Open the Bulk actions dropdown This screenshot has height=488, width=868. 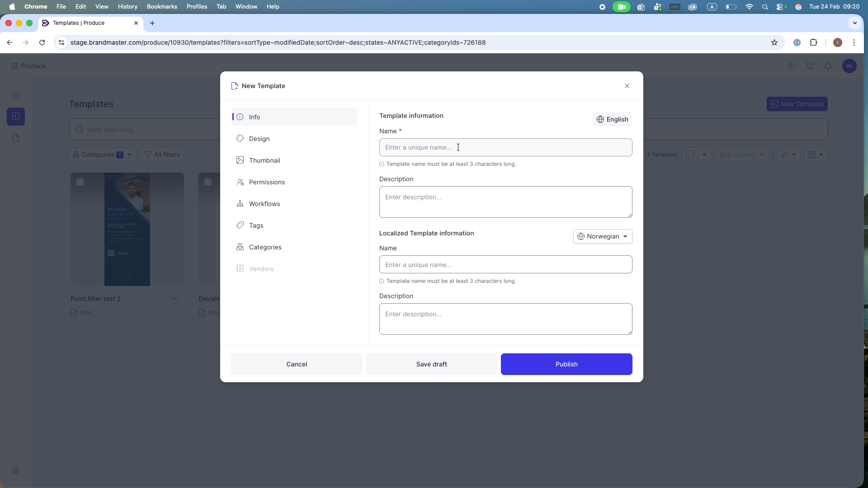click(x=741, y=155)
